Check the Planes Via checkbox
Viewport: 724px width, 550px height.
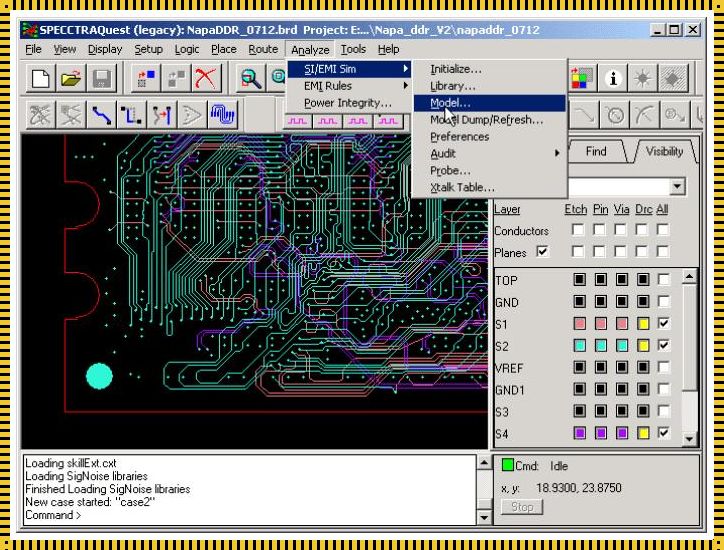click(x=620, y=252)
